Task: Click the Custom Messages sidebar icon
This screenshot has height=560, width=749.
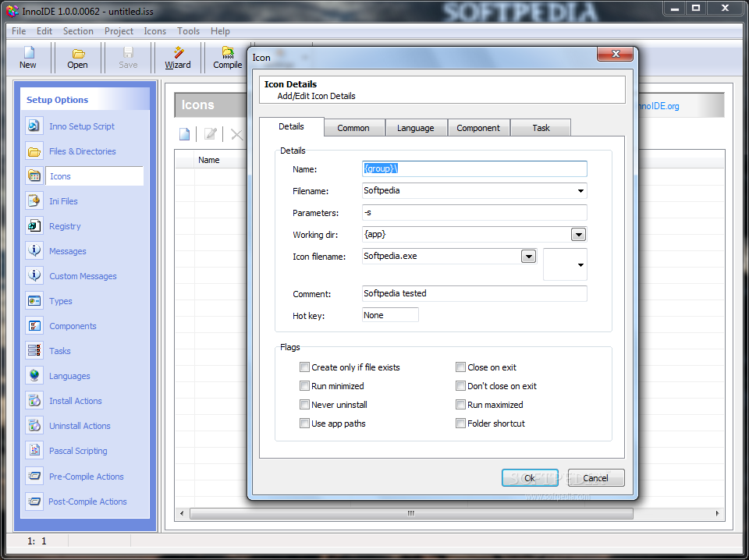Action: (x=34, y=276)
